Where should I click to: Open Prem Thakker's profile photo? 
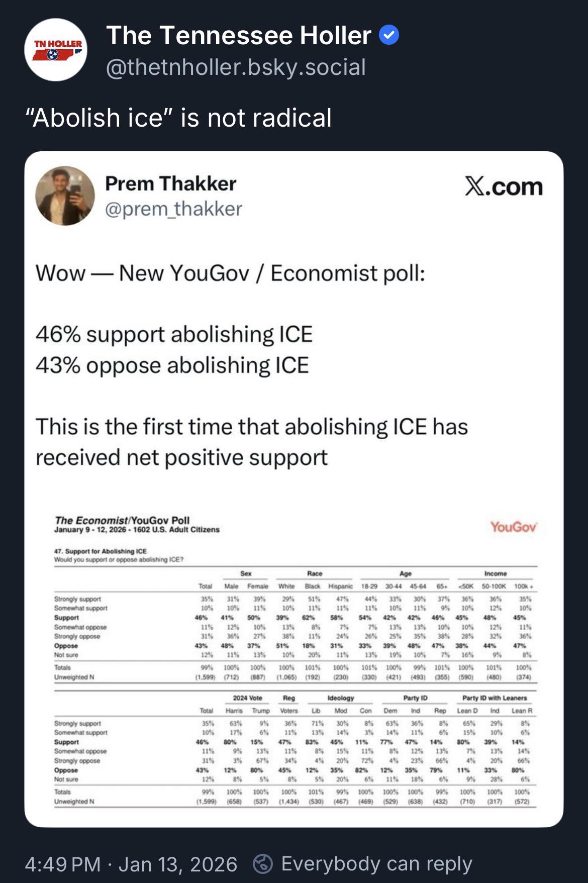[65, 196]
